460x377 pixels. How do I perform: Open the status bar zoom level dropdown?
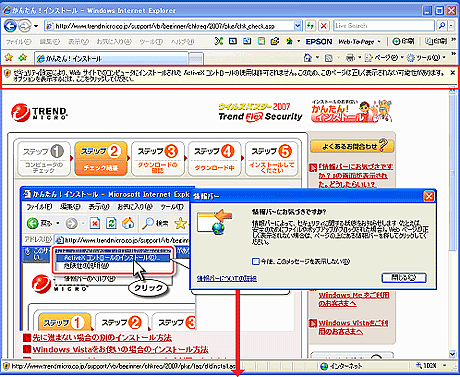coord(445,366)
